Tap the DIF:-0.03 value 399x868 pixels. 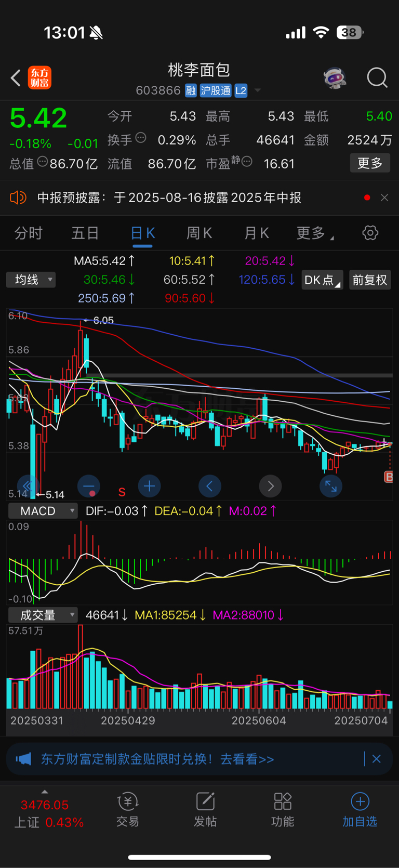117,511
